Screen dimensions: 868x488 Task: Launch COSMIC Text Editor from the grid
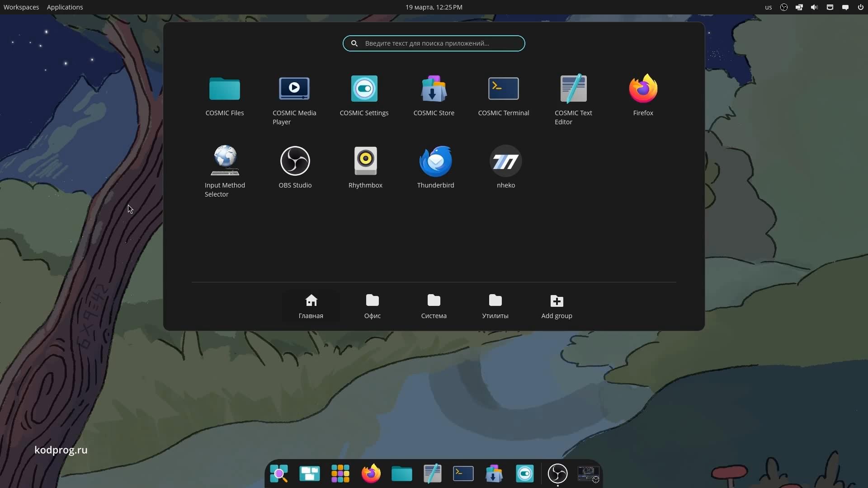[x=573, y=100]
